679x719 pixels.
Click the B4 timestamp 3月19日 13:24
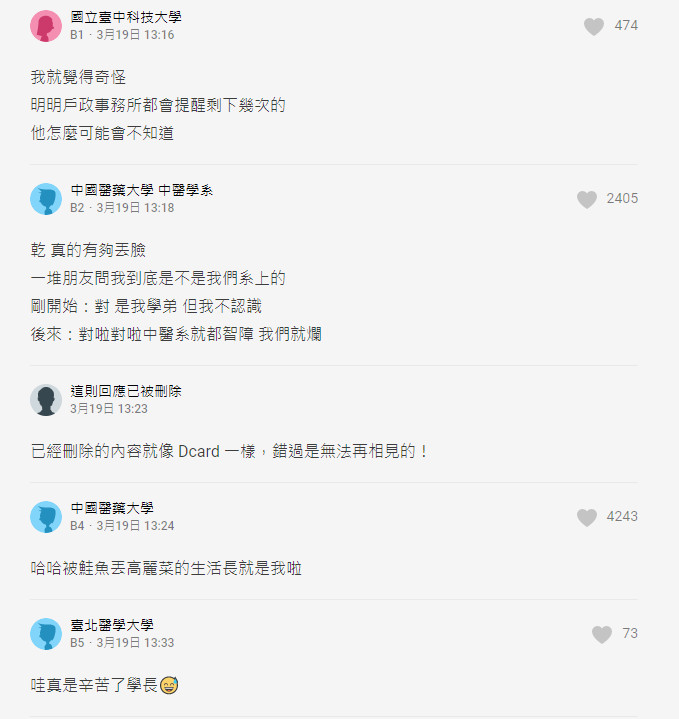tap(135, 526)
